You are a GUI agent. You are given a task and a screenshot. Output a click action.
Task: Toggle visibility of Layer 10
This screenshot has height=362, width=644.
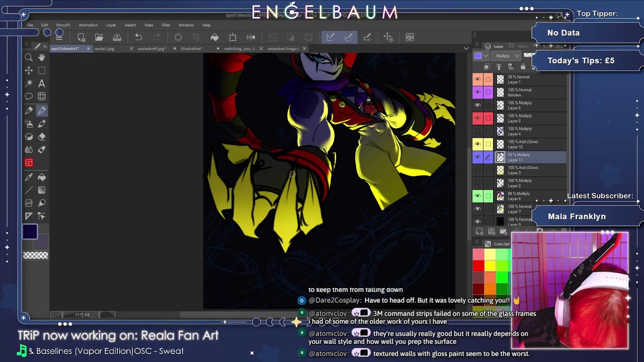click(477, 144)
